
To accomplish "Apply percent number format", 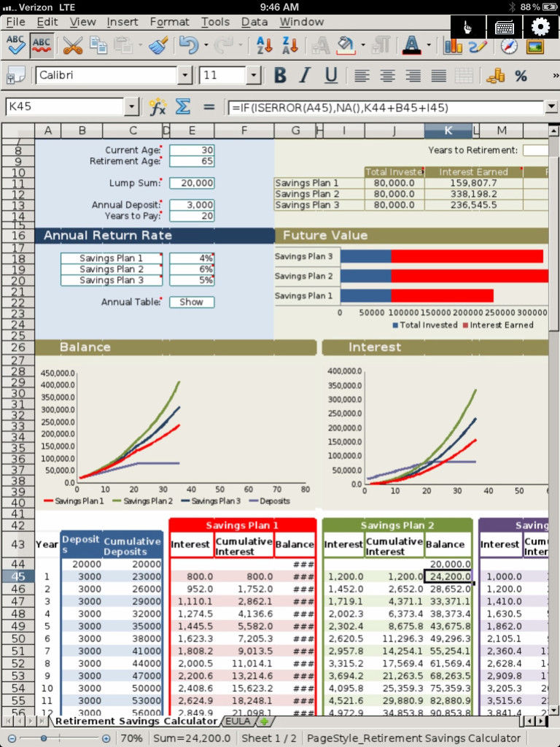I will (521, 75).
